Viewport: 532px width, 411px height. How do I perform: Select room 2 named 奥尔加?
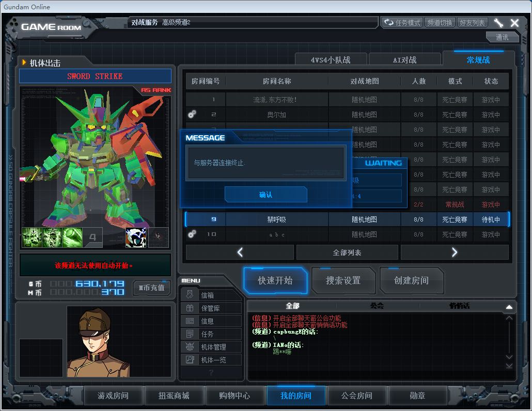tap(347, 114)
